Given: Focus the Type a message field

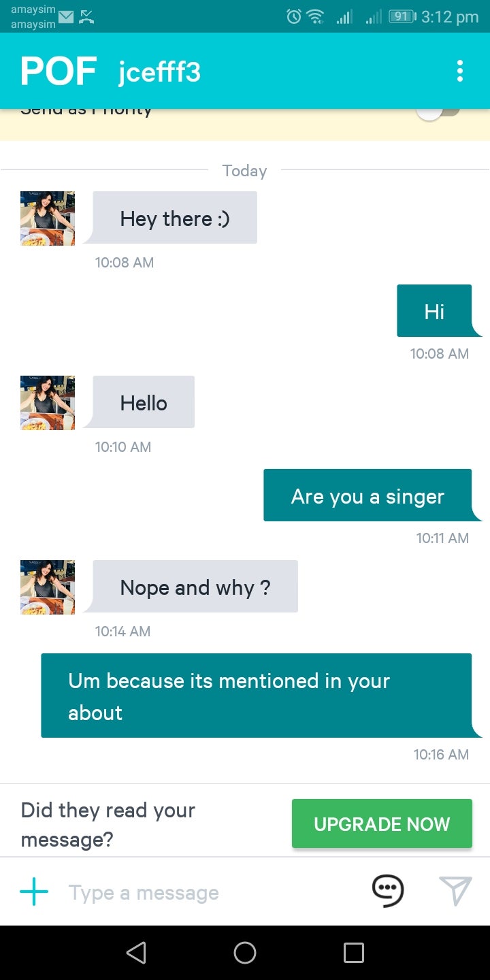Looking at the screenshot, I should tap(204, 892).
